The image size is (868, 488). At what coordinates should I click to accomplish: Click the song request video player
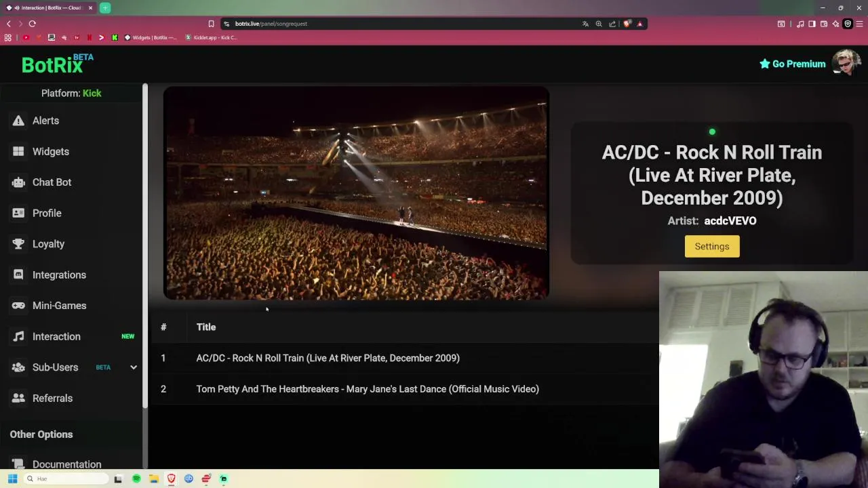tap(356, 193)
